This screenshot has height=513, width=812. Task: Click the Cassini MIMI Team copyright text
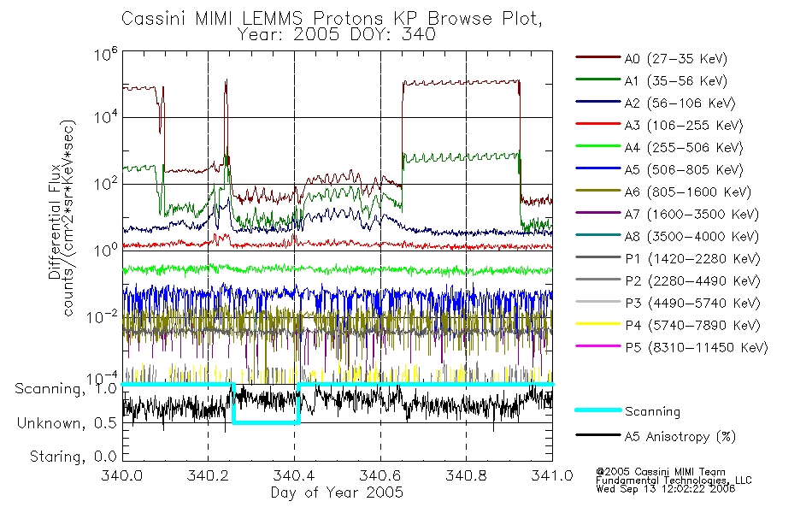[661, 472]
